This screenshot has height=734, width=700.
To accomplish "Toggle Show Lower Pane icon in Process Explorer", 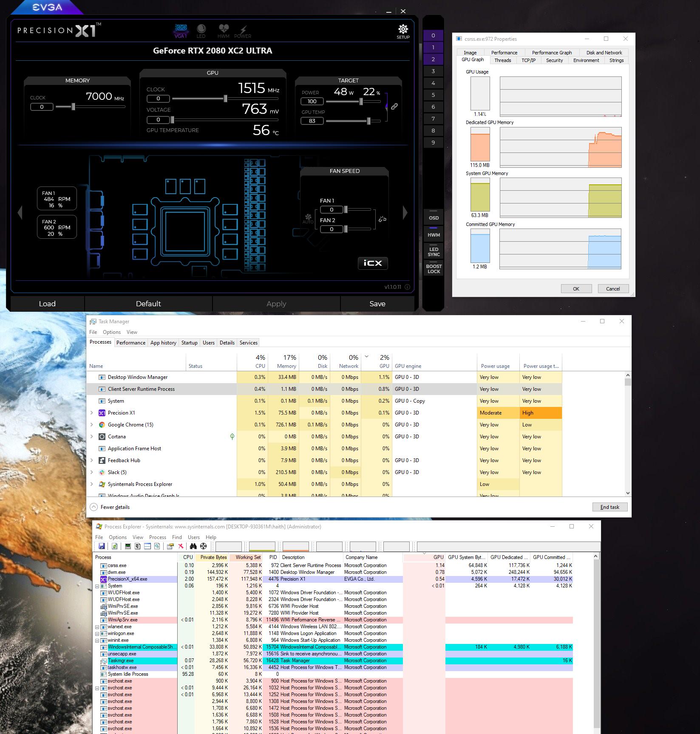I will point(147,546).
